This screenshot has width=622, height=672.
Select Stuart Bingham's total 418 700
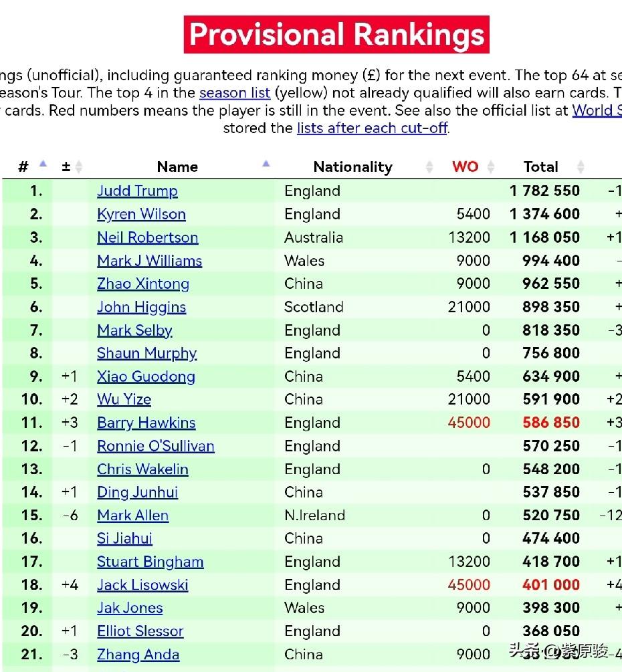pyautogui.click(x=551, y=562)
